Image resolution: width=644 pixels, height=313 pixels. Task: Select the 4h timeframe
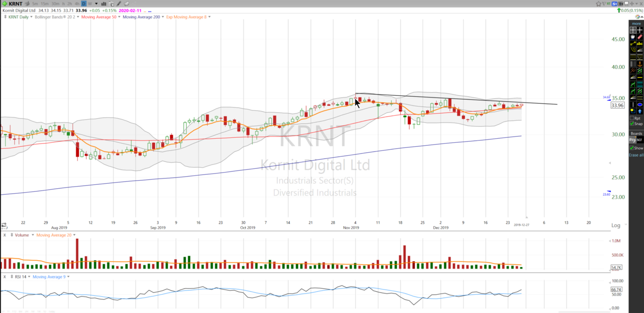coord(77,4)
